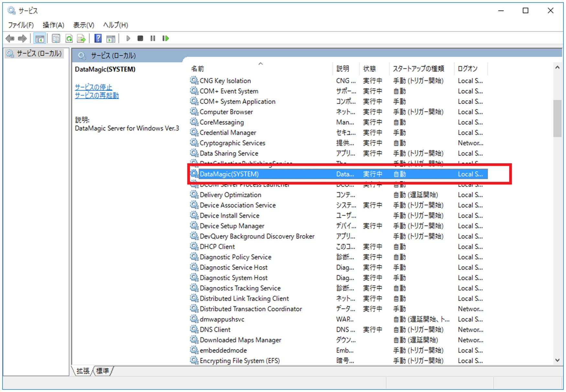Toggle the console tree pane icon
Image resolution: width=566 pixels, height=392 pixels.
point(40,39)
